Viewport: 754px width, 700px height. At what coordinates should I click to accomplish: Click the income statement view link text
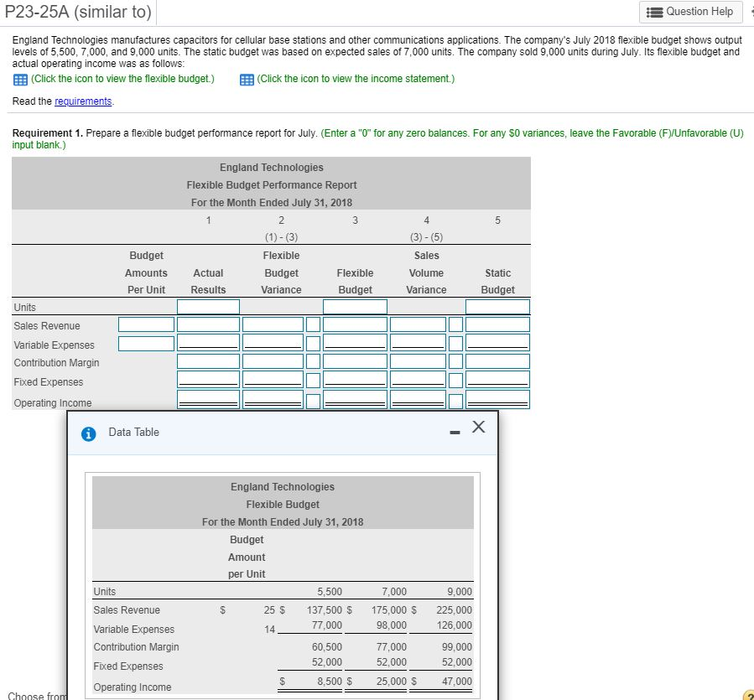(356, 79)
